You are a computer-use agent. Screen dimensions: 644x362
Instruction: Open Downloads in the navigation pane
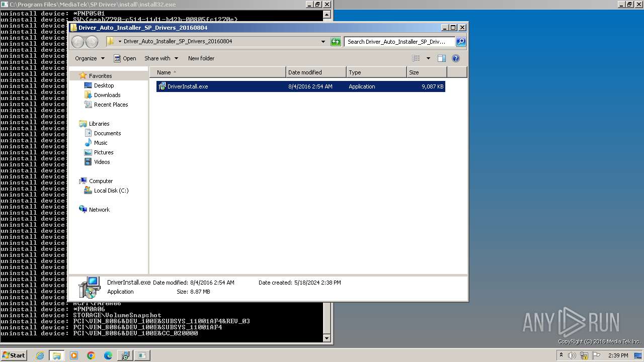[107, 95]
